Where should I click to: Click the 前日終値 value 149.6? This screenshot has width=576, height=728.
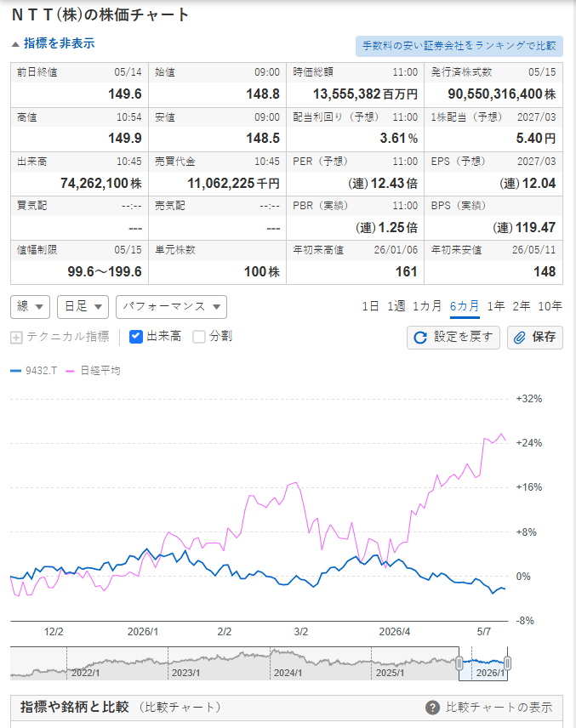tap(125, 94)
